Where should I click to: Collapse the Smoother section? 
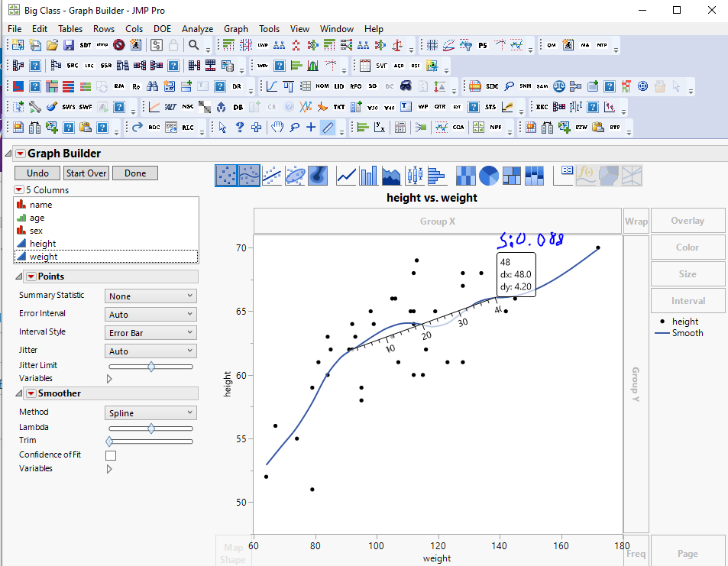(x=18, y=393)
